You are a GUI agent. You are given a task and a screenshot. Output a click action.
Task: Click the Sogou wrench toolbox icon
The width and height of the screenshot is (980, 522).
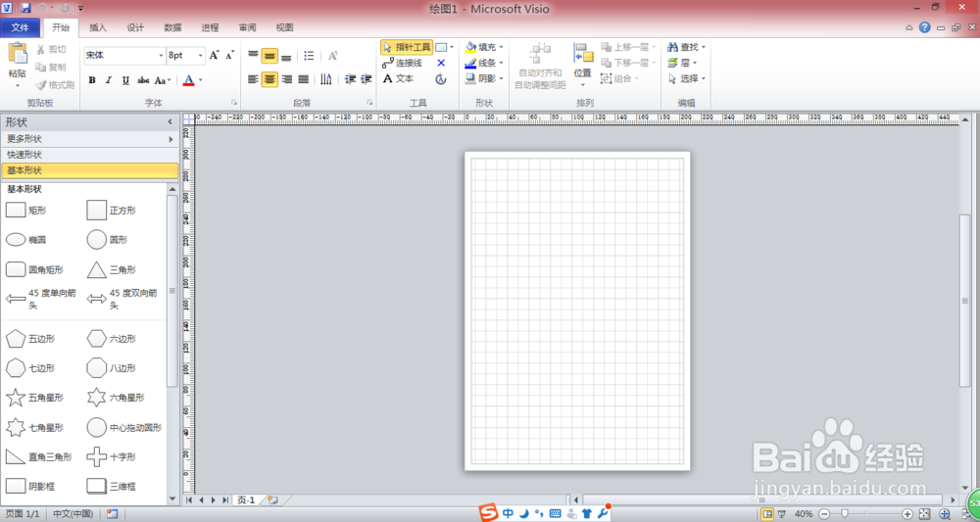[603, 513]
